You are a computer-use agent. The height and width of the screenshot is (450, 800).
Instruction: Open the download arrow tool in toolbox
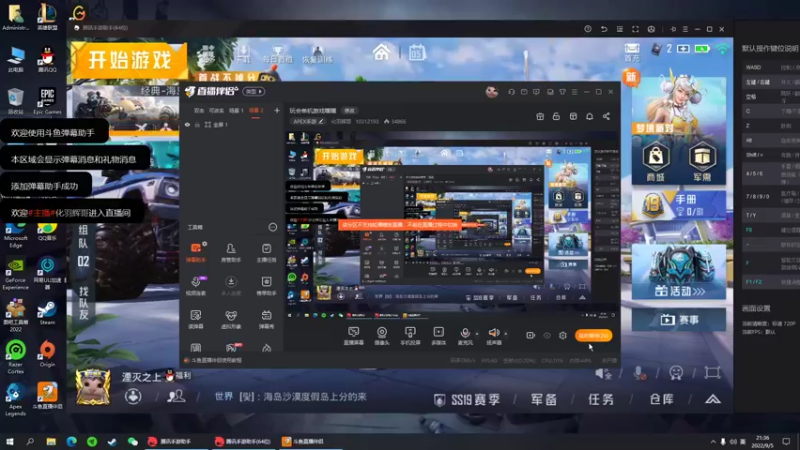[x=231, y=286]
